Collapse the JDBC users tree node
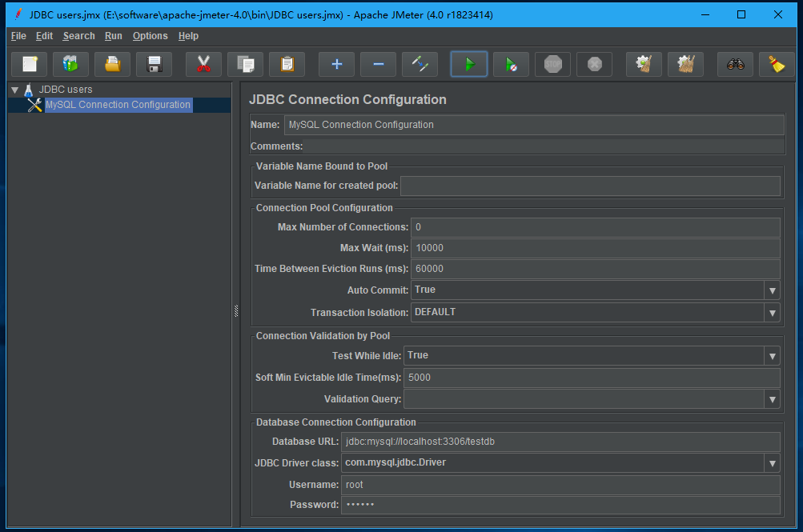Image resolution: width=803 pixels, height=532 pixels. tap(14, 90)
